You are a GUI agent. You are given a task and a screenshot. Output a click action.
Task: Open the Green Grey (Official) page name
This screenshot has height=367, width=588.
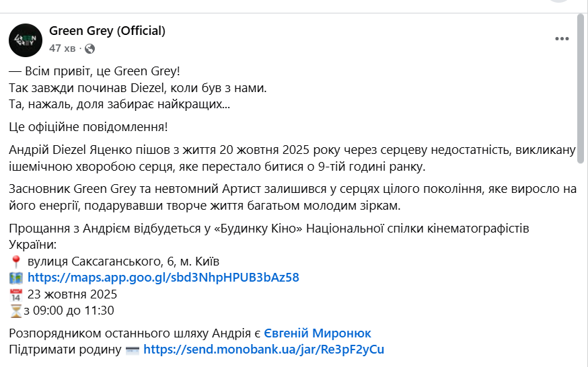[x=108, y=31]
